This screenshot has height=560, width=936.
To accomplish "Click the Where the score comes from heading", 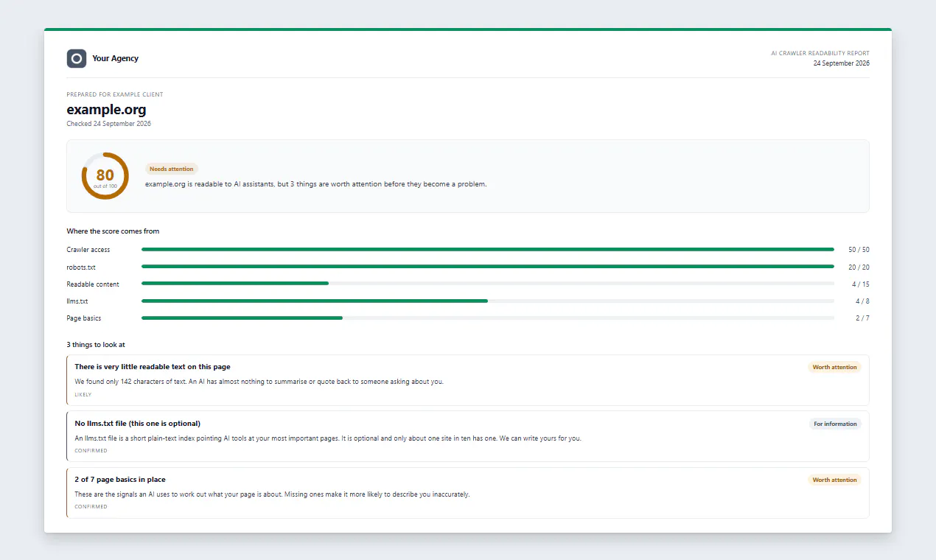I will [113, 231].
